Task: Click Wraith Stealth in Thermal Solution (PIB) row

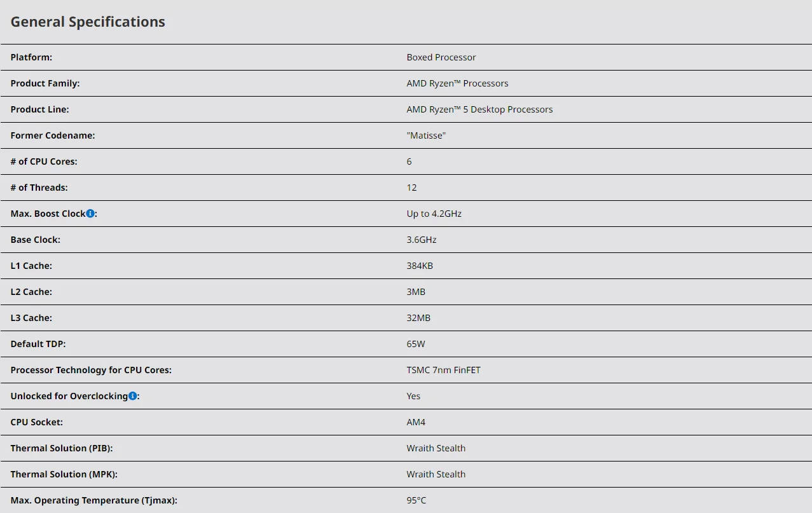Action: (x=436, y=448)
